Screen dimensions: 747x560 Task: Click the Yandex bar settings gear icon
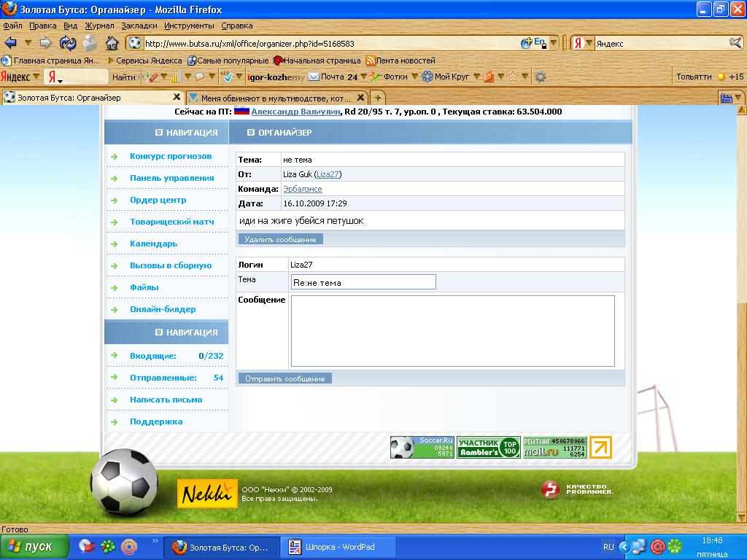[540, 77]
